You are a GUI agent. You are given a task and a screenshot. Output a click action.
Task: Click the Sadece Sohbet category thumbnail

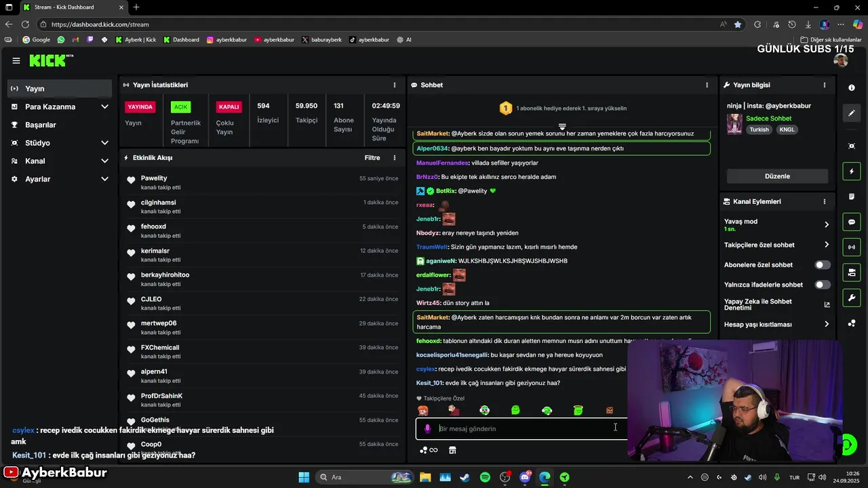734,124
